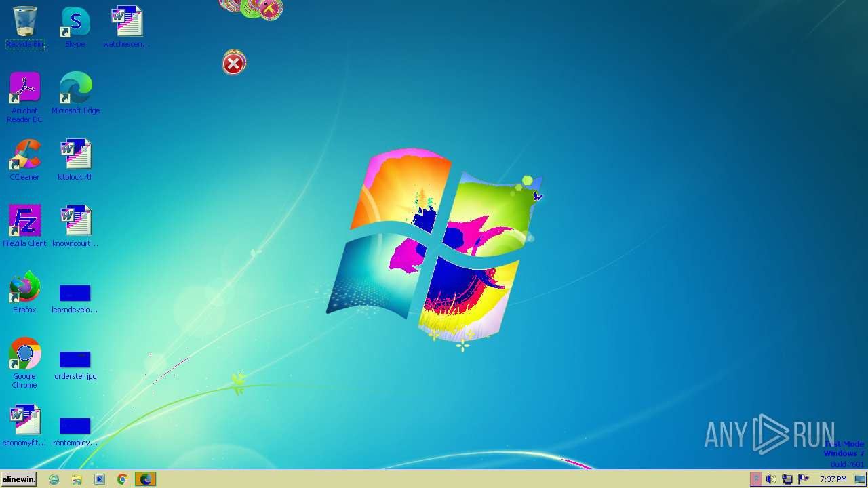Screen dimensions: 868x488
Task: Select the FileZilla Client shortcut
Action: pyautogui.click(x=24, y=226)
